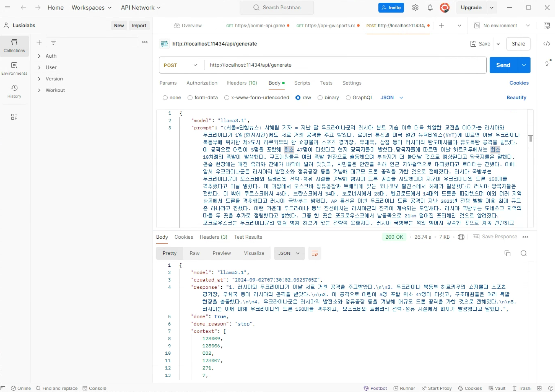
Task: Switch to the Raw response view tab
Action: click(194, 253)
